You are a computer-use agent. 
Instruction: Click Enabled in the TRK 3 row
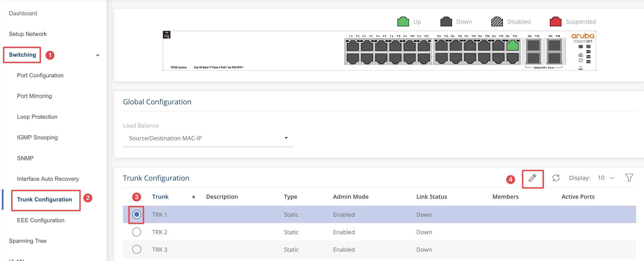(x=344, y=249)
